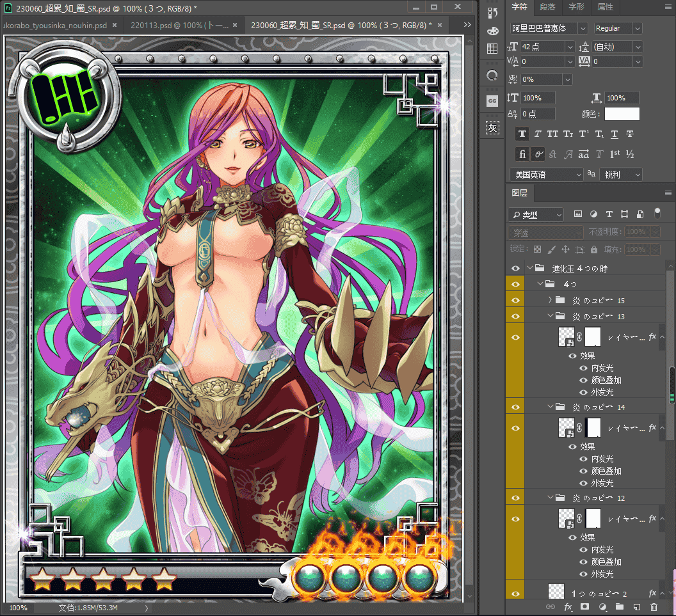Switch to the 字形 panel tab

point(576,7)
